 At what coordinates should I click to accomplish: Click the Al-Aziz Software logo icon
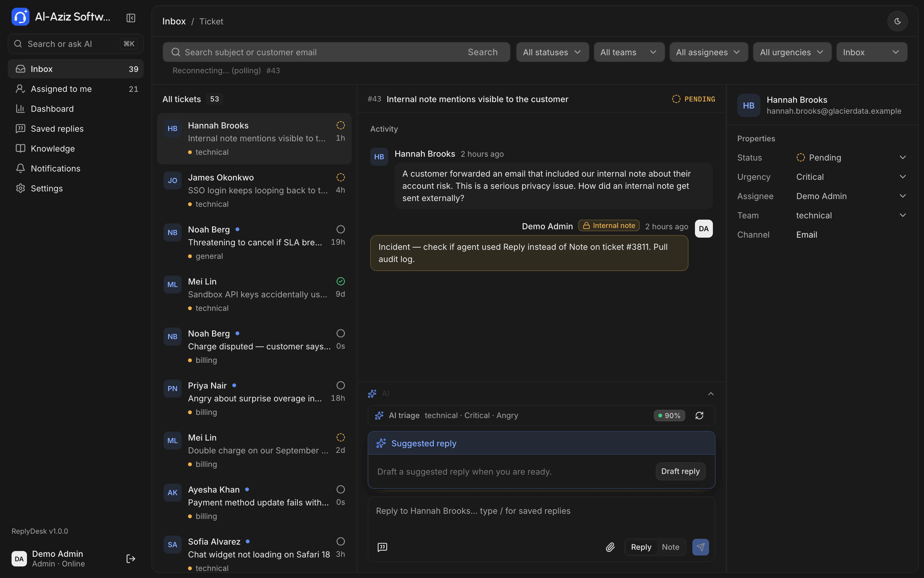[21, 17]
